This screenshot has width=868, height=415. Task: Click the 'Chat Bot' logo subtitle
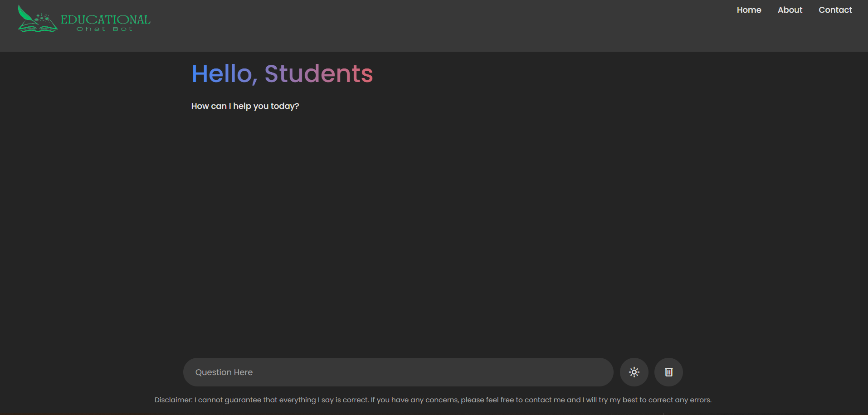[x=105, y=29]
